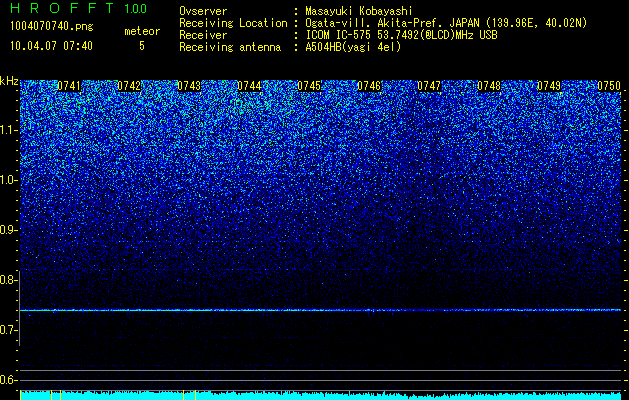Click the 0741 time marker
The height and width of the screenshot is (400, 629).
69,86
